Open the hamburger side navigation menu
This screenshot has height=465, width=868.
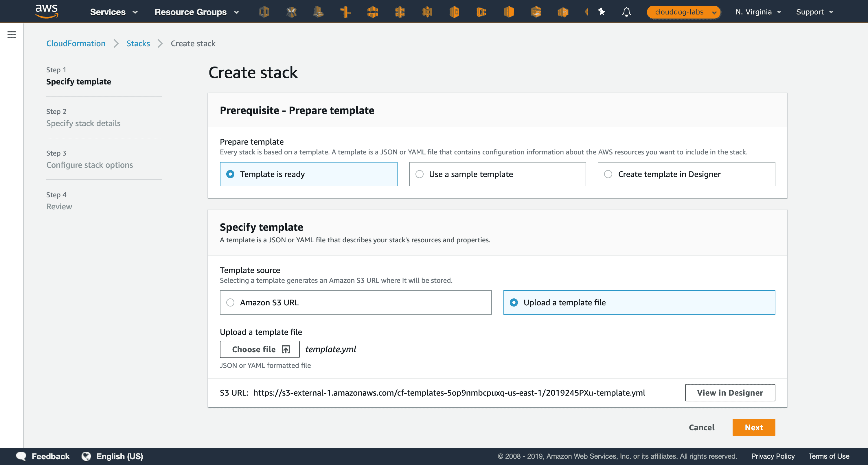click(x=12, y=34)
